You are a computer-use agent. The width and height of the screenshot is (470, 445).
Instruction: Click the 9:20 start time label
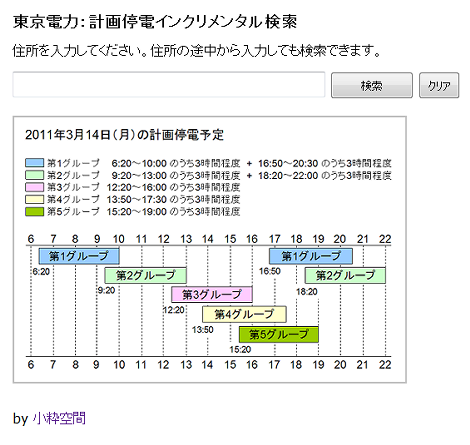[x=106, y=290]
